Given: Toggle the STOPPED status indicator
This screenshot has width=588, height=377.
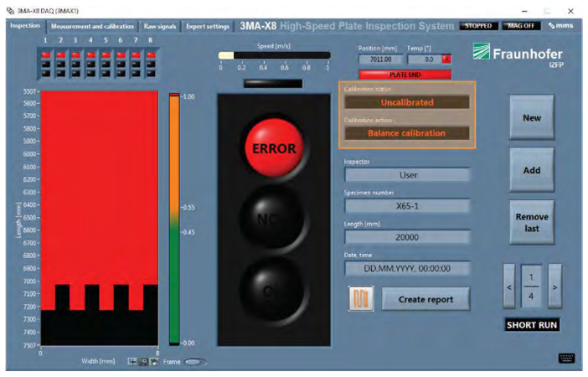Looking at the screenshot, I should point(478,26).
